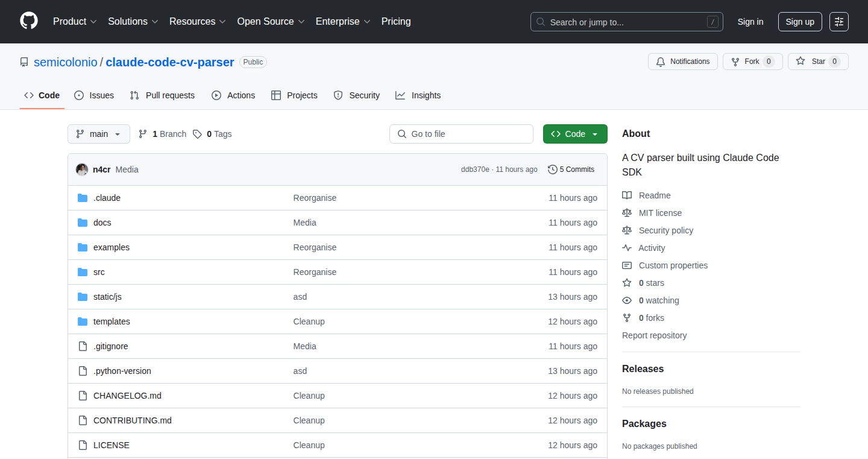The image size is (868, 459).
Task: Click the LICENSE file icon
Action: click(83, 445)
